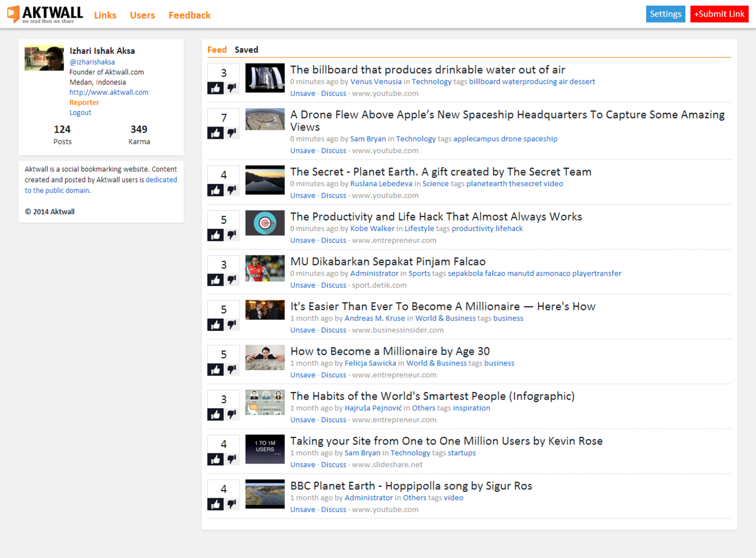Screen dimensions: 756x558
Task: Downvote the Productivity and Life Hack post
Action: tap(232, 235)
